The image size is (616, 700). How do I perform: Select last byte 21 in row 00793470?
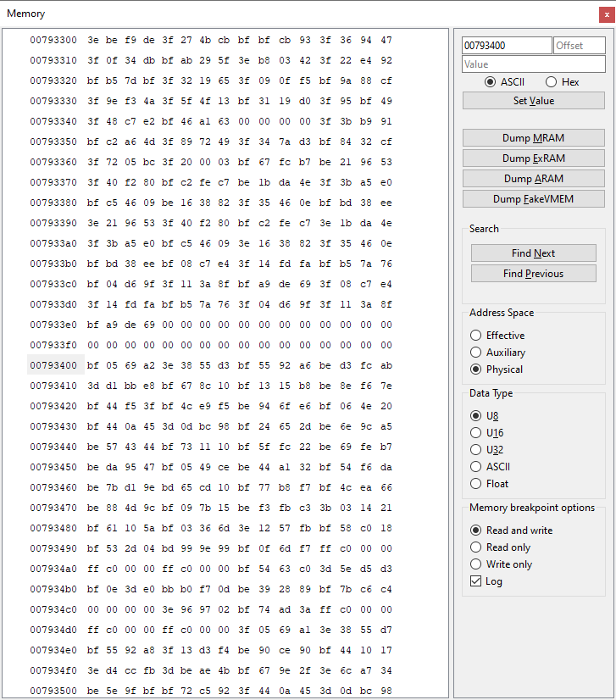[386, 508]
